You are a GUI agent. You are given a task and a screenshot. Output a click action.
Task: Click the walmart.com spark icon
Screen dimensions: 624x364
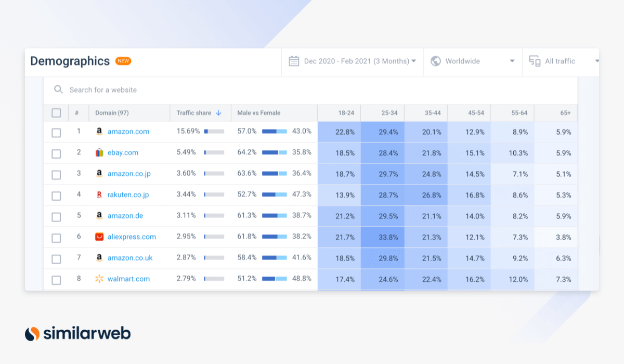tap(99, 279)
